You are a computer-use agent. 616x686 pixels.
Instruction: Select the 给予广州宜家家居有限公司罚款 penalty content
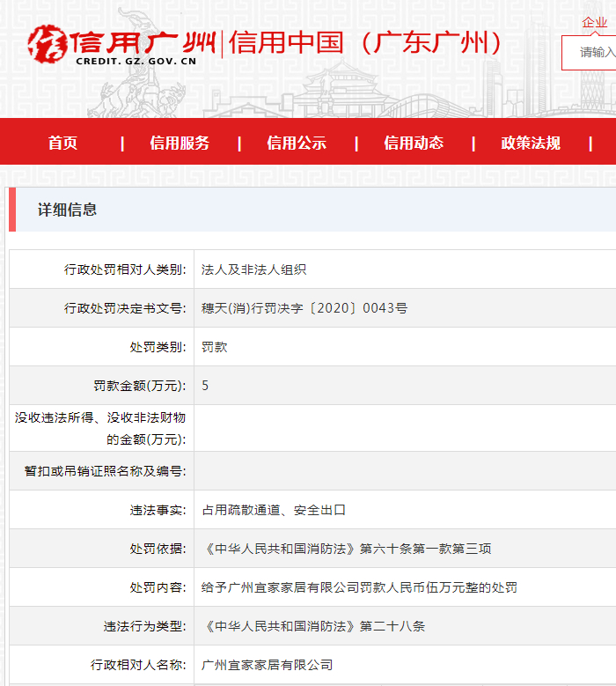359,587
